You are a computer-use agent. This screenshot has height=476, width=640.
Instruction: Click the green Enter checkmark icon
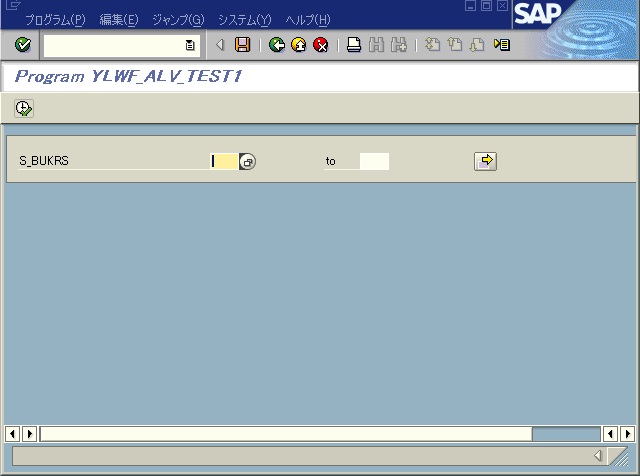point(22,45)
